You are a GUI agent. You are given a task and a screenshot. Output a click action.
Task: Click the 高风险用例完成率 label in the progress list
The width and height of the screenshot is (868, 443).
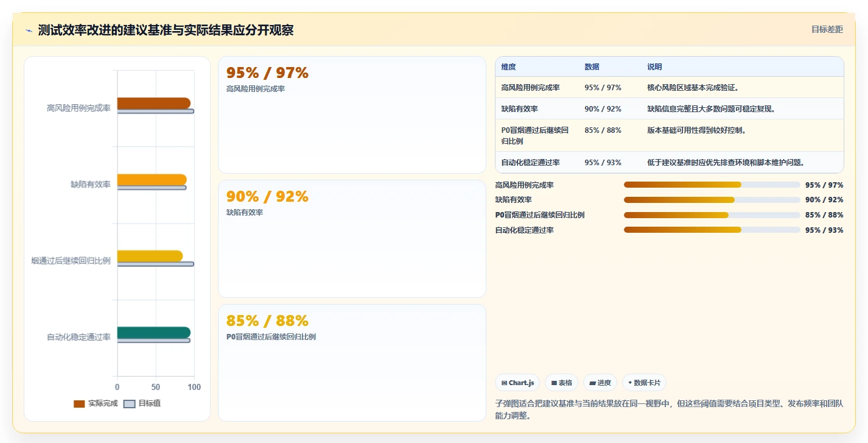(524, 185)
